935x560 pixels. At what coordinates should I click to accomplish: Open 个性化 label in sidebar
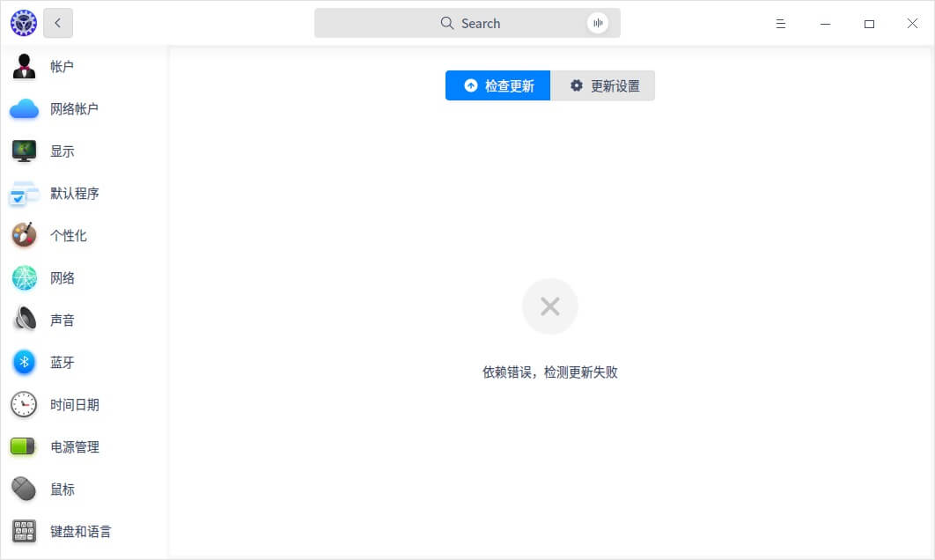coord(68,236)
